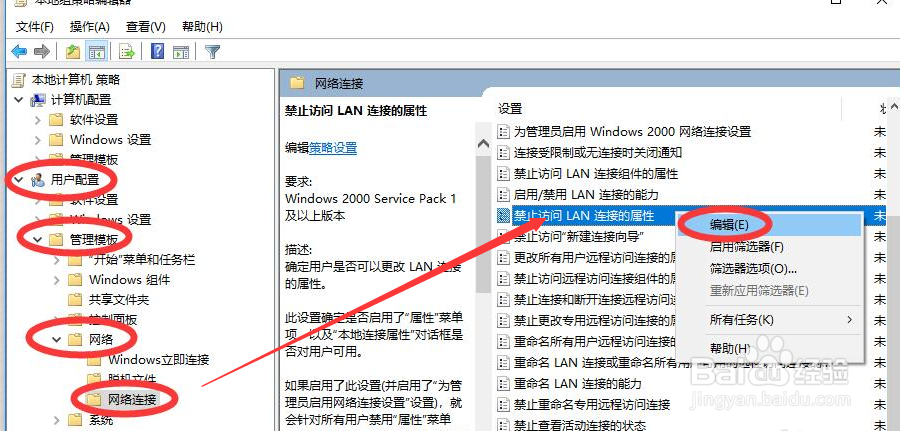Image resolution: width=900 pixels, height=431 pixels.
Task: Click the 计算机配置 computer icon
Action: pos(38,100)
